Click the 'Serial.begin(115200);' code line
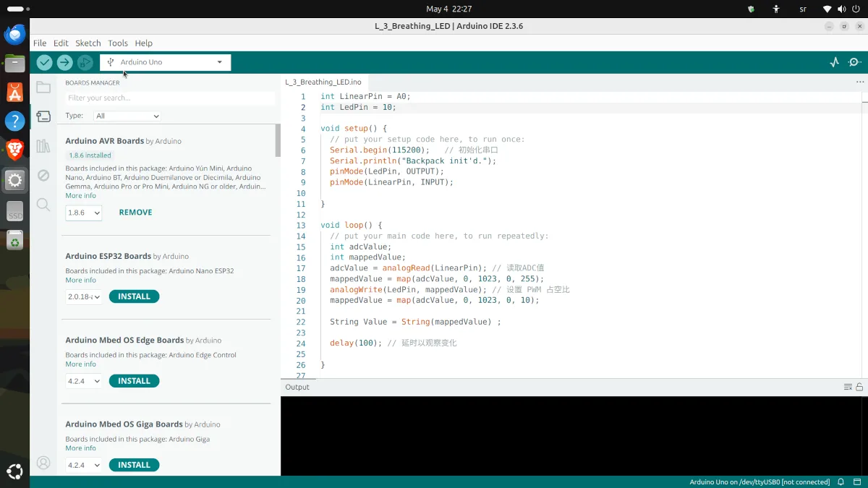 380,150
